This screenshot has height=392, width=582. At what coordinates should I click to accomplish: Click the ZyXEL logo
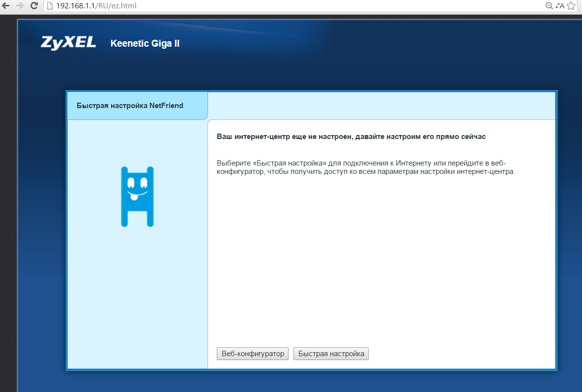[68, 43]
